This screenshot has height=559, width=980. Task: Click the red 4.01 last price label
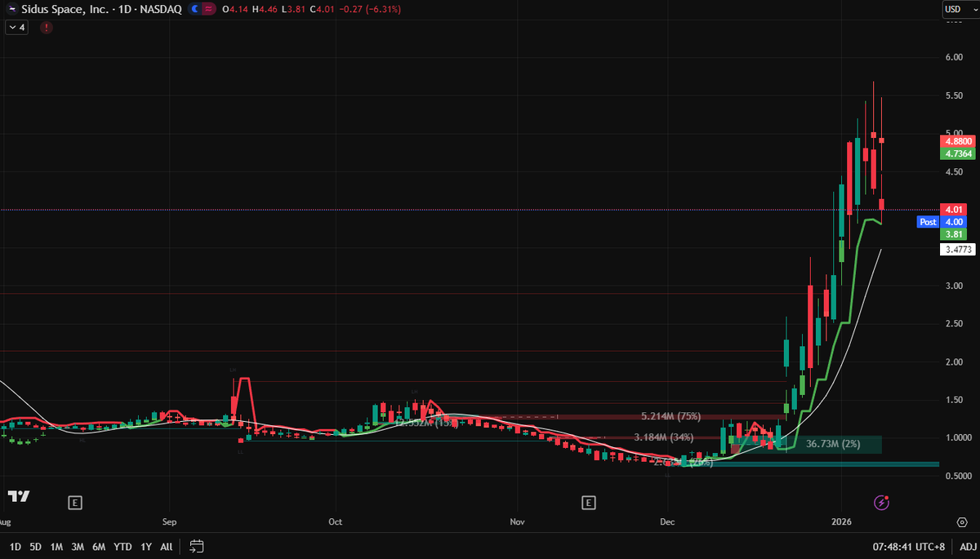954,209
